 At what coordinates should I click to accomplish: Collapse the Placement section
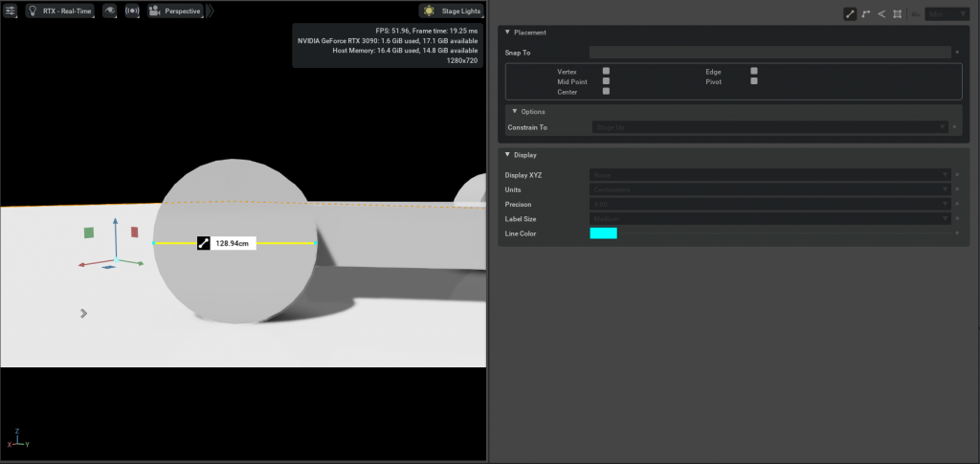507,33
